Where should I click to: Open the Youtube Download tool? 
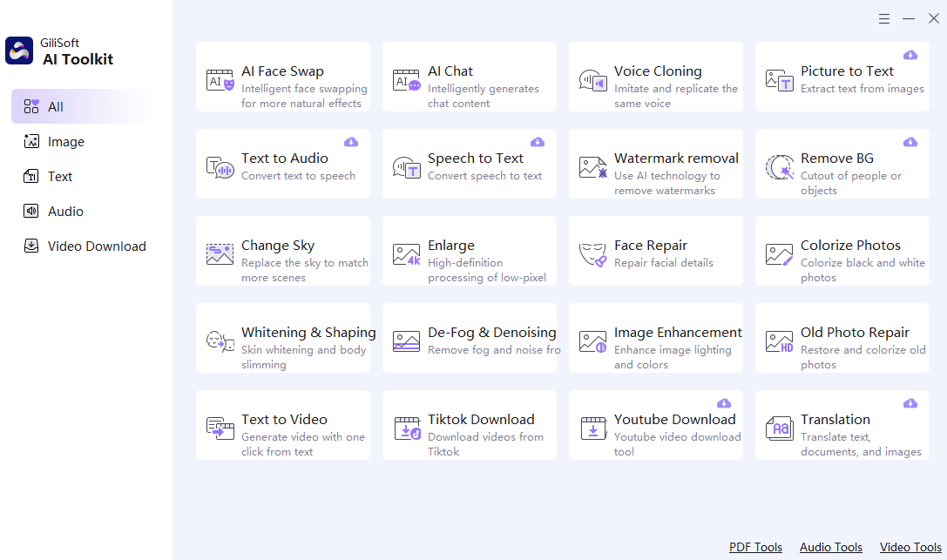[655, 425]
